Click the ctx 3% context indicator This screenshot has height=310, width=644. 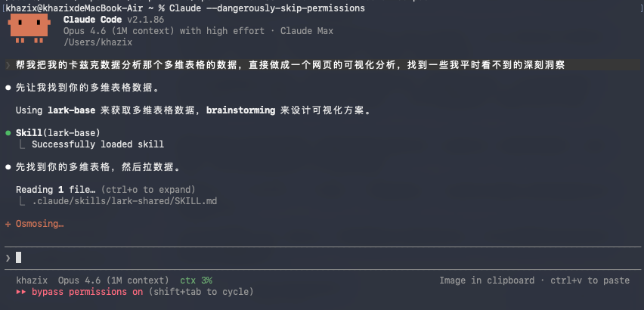[x=196, y=281]
